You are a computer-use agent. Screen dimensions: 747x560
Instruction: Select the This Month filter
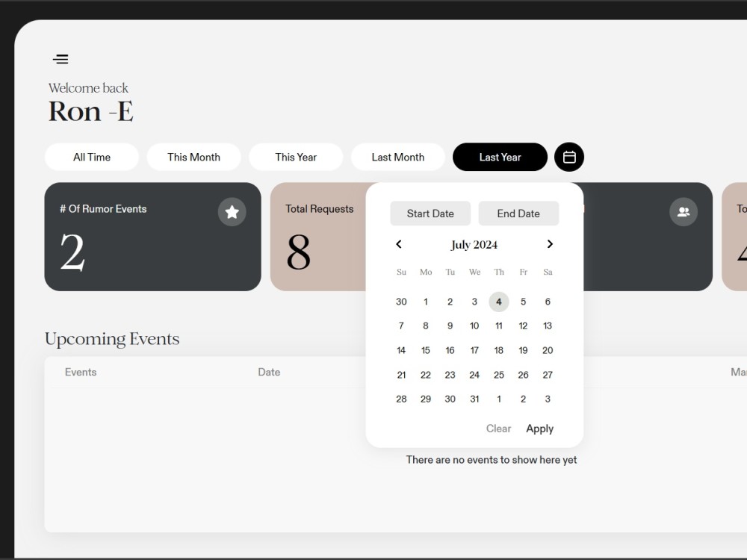[x=194, y=157]
